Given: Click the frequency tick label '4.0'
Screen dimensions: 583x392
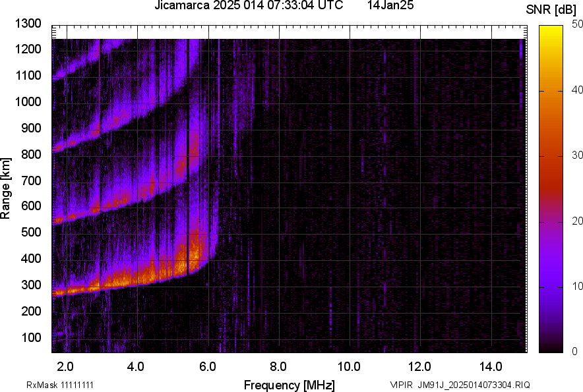Looking at the screenshot, I should [x=136, y=367].
